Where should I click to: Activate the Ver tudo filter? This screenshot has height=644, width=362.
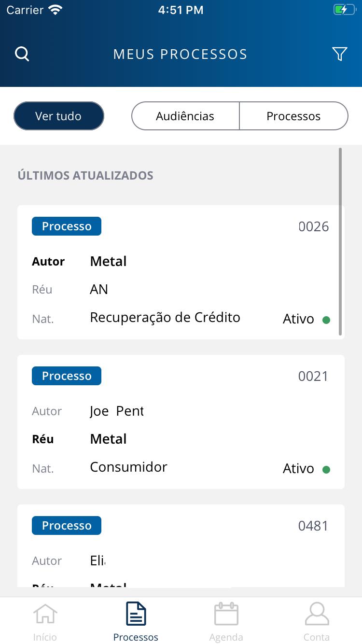pyautogui.click(x=59, y=116)
